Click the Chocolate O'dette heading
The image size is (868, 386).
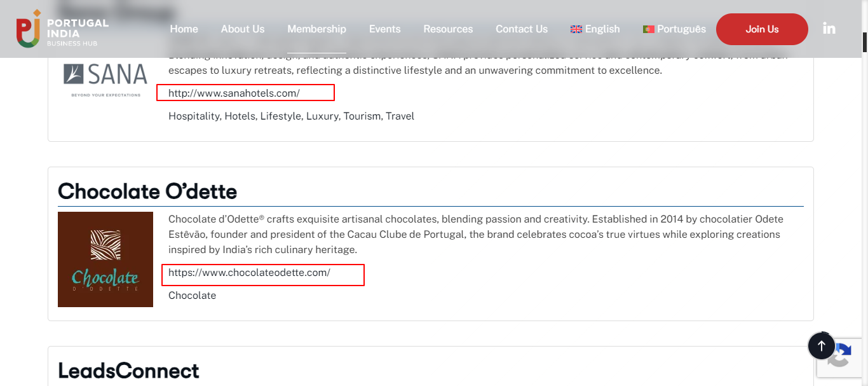pyautogui.click(x=147, y=191)
